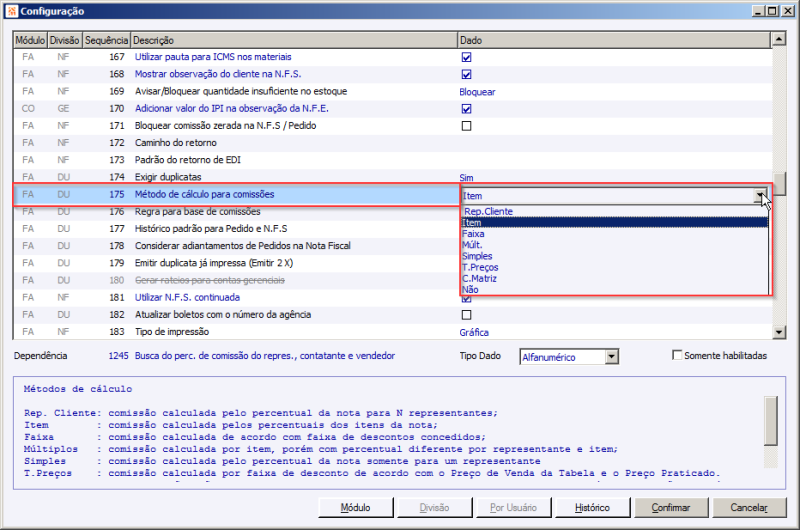Choose Simples in the dropdown list
This screenshot has height=530, width=800.
614,256
